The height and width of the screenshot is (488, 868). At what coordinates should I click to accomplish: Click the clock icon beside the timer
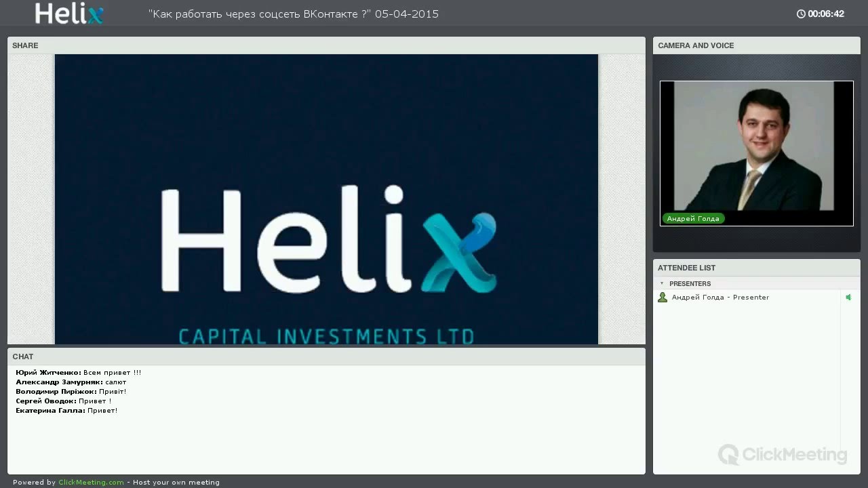click(801, 14)
